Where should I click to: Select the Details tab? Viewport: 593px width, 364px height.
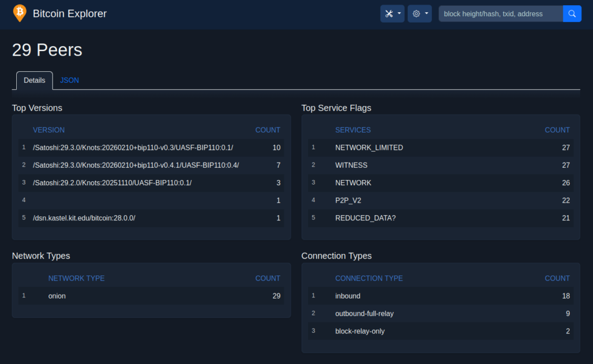(34, 80)
